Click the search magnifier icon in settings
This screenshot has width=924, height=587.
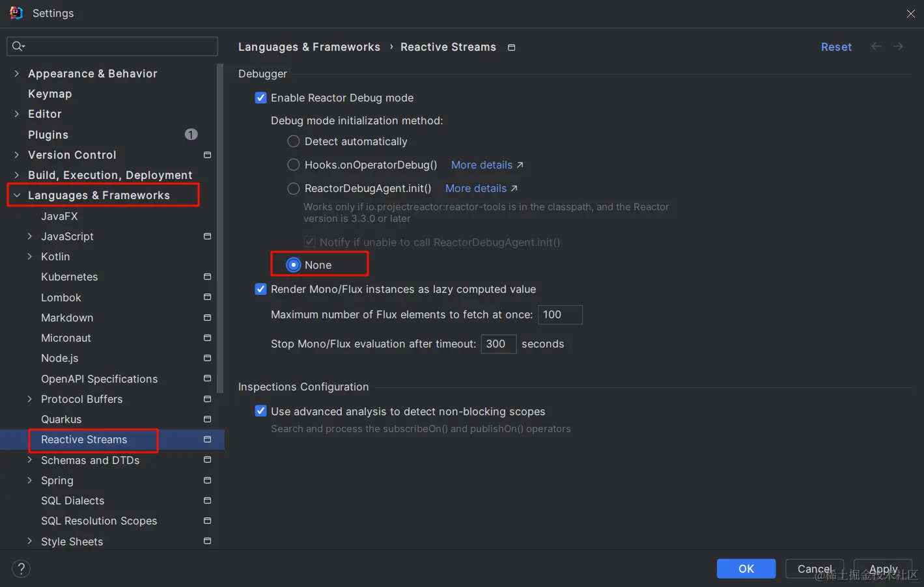click(x=18, y=46)
